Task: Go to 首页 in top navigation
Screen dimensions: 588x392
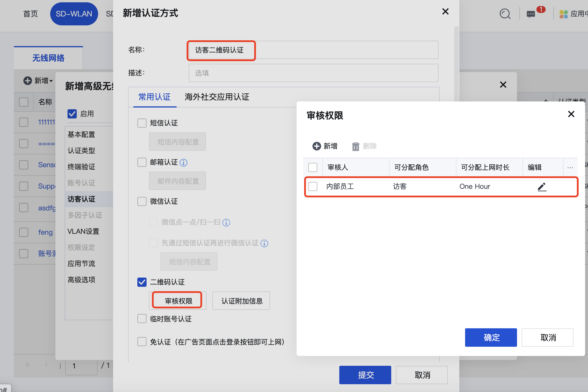Action: pos(31,14)
